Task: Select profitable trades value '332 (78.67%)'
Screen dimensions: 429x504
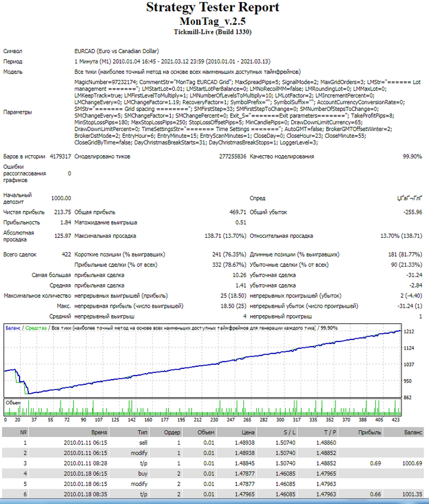Action: [229, 265]
